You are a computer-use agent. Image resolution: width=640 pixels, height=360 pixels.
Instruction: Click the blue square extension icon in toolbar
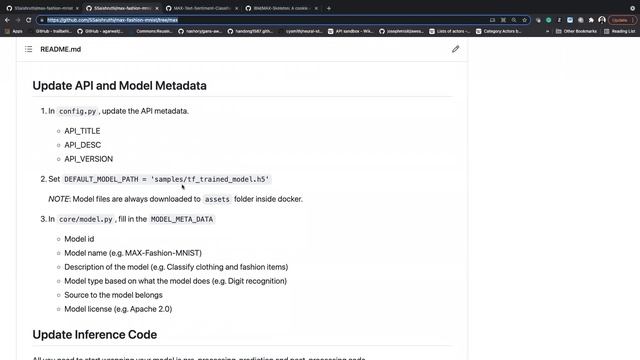tap(570, 20)
